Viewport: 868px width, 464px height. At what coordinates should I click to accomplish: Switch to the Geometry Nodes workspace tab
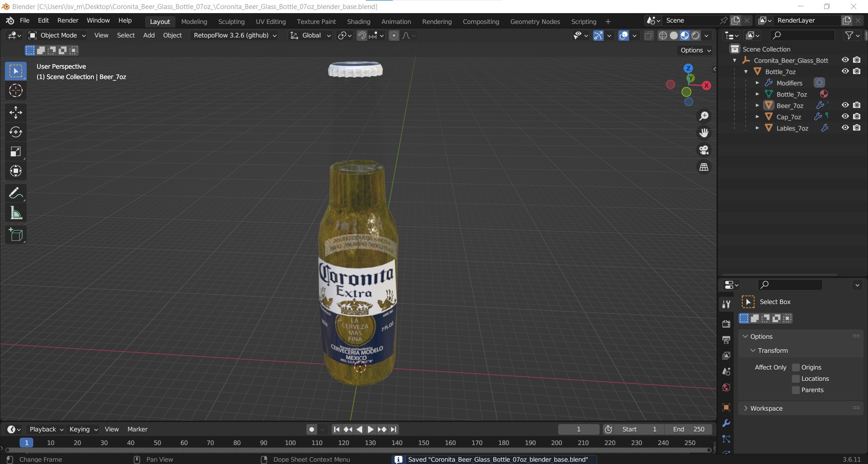pos(535,22)
